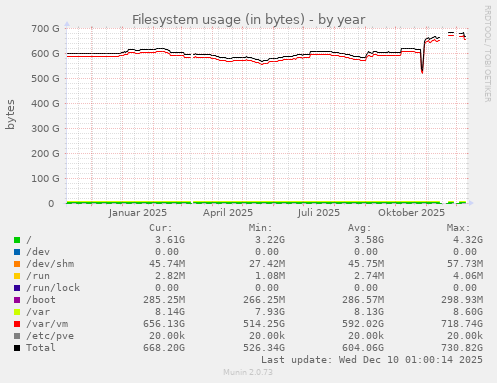Click the '/boot' legend label
This screenshot has height=383, width=497.
point(41,300)
